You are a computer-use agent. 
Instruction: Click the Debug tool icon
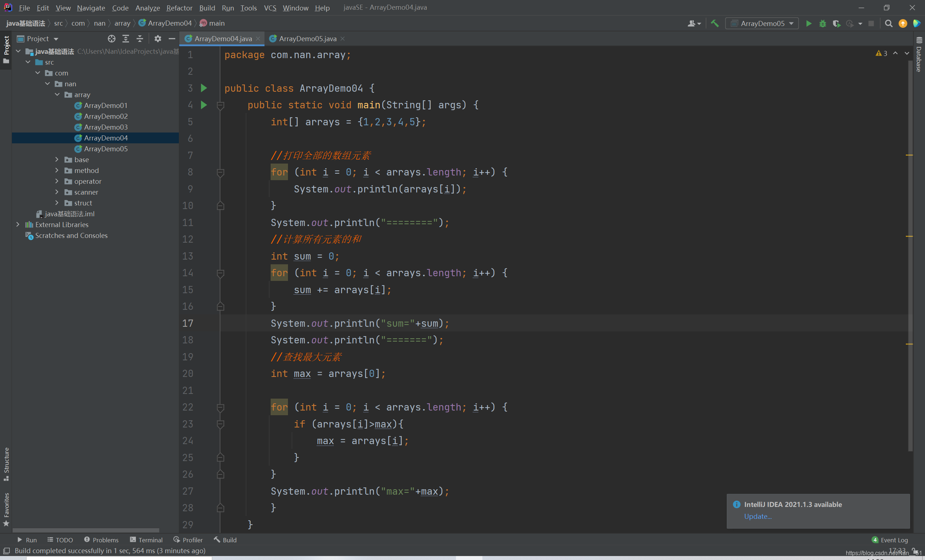822,24
